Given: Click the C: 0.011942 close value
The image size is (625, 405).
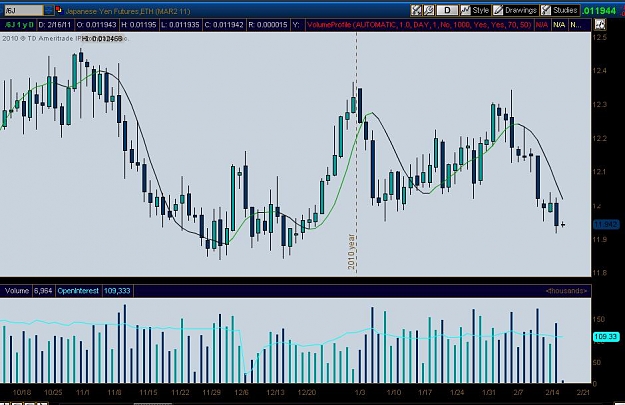Looking at the screenshot, I should coord(224,25).
